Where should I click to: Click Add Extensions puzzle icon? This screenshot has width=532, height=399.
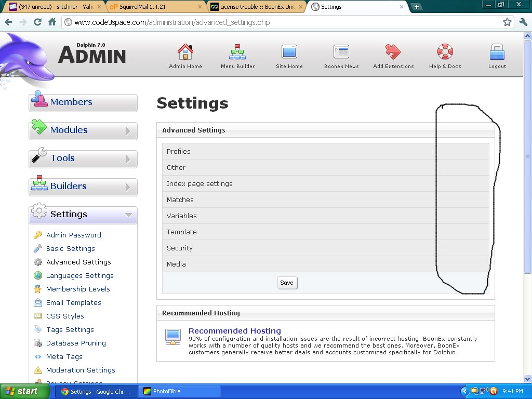393,52
